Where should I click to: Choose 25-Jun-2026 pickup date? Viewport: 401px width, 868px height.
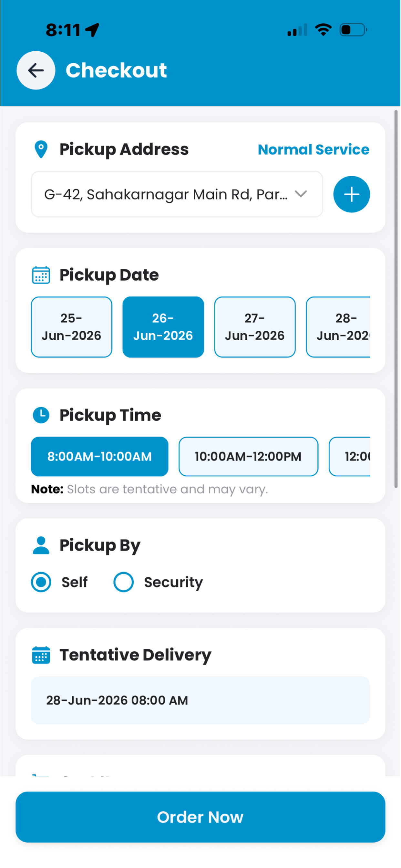pyautogui.click(x=71, y=327)
